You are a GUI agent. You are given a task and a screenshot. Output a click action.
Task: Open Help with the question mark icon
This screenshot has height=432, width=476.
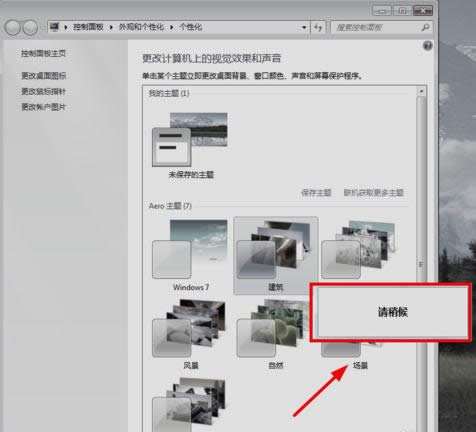[428, 46]
